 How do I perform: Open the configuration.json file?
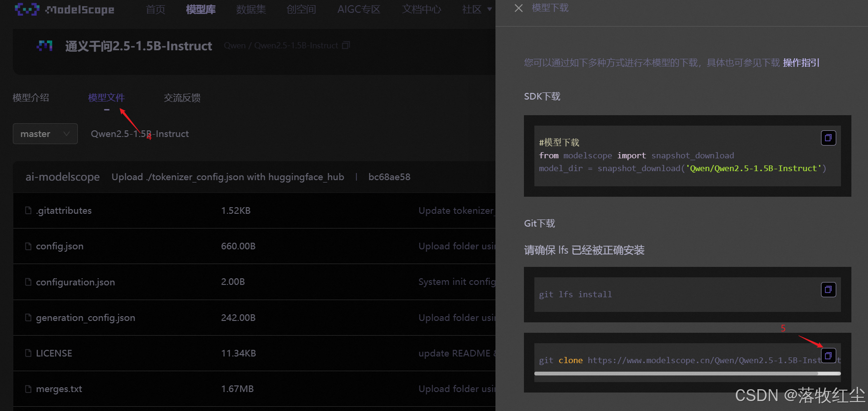tap(75, 282)
